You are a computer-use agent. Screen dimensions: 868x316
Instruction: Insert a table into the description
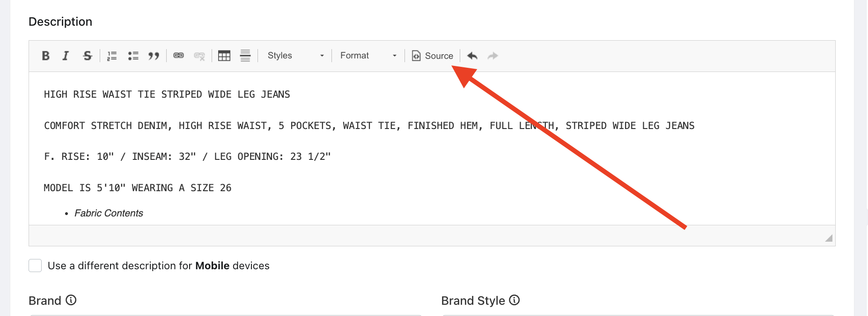[x=224, y=56]
